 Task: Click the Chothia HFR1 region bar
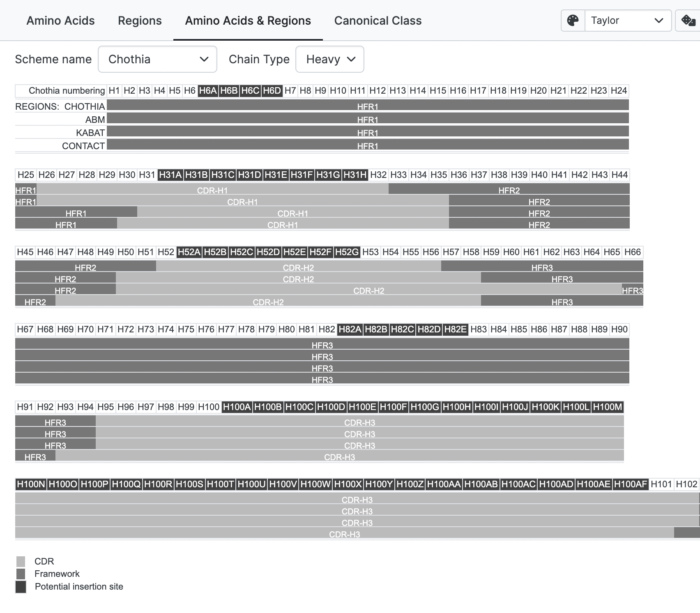coord(368,106)
